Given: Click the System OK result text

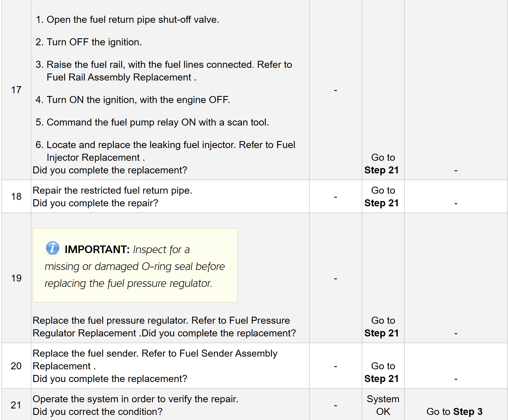Looking at the screenshot, I should [x=383, y=405].
